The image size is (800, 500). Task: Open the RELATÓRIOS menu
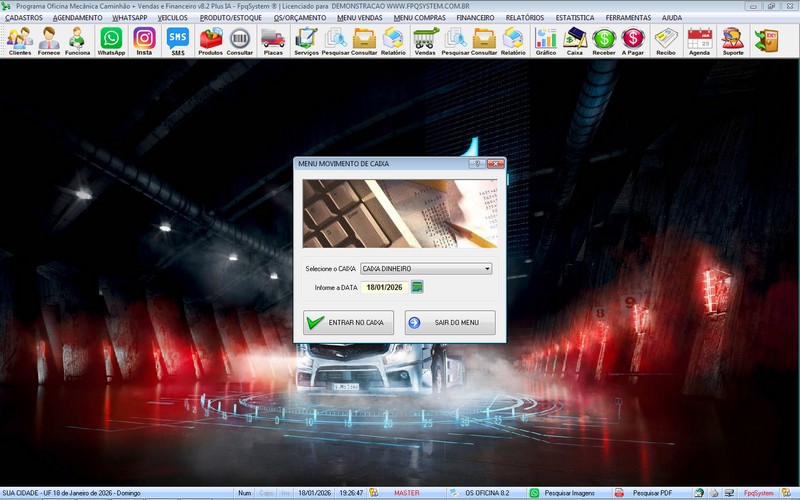point(525,18)
